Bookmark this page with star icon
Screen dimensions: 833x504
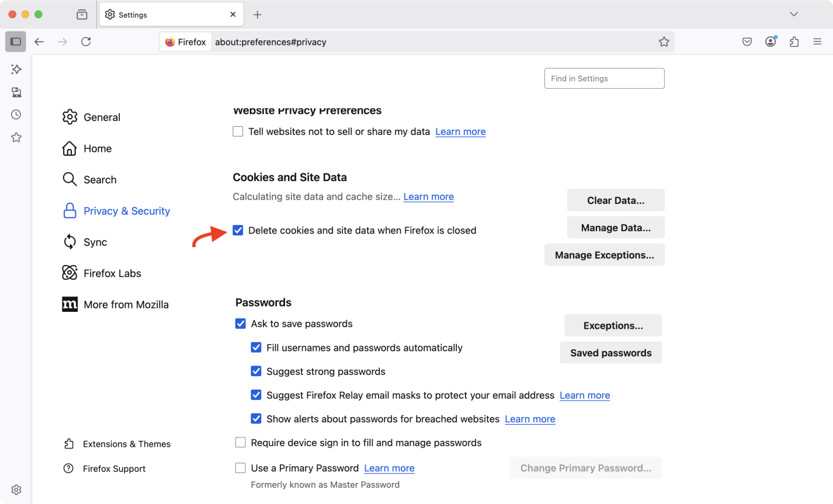click(664, 42)
